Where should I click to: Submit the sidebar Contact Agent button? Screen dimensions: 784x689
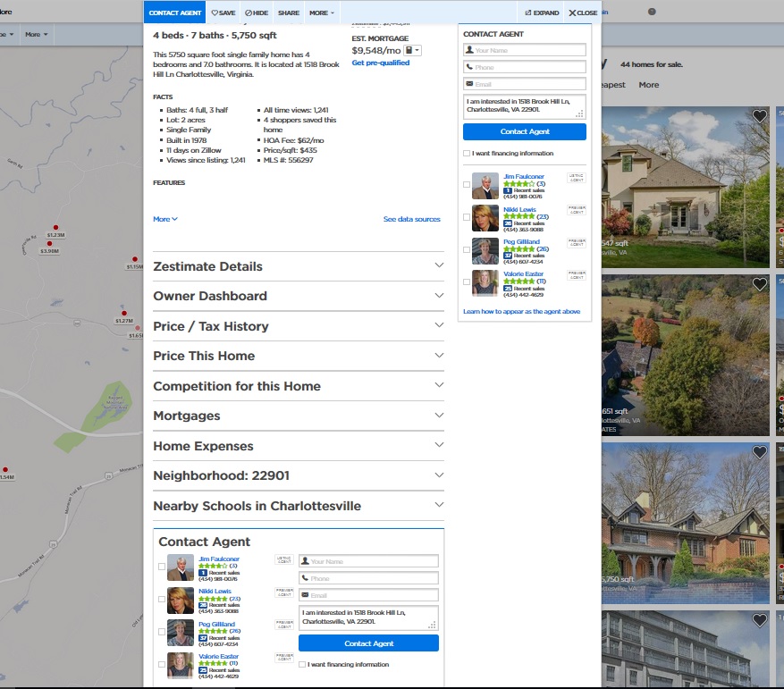[525, 131]
